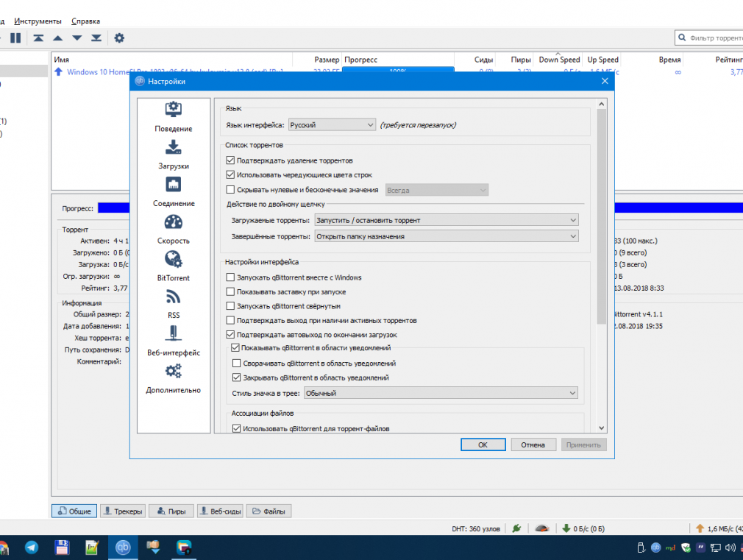This screenshot has width=743, height=560.
Task: Switch to the Веб-сиды tab
Action: click(x=221, y=511)
